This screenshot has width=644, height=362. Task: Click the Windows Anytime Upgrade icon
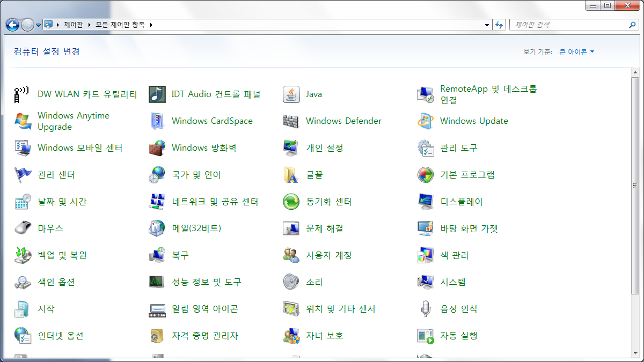(x=22, y=121)
